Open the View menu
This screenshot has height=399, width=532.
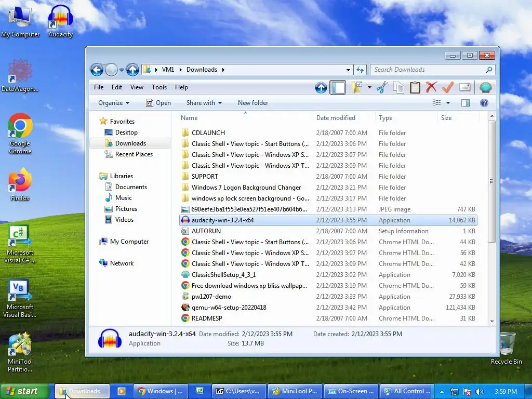click(137, 87)
